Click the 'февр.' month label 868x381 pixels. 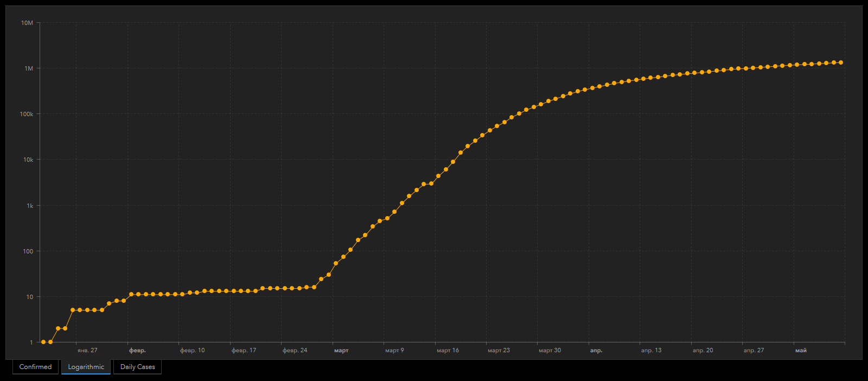pos(137,351)
